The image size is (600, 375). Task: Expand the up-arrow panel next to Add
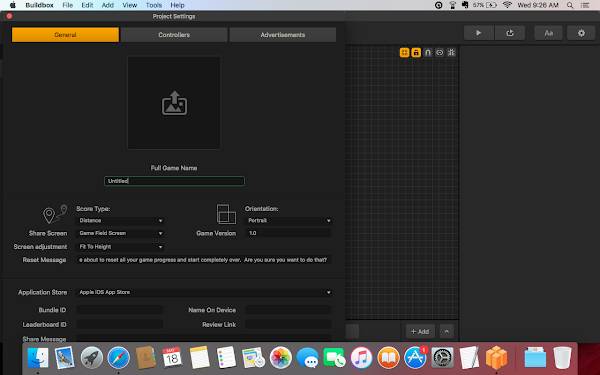coord(447,331)
